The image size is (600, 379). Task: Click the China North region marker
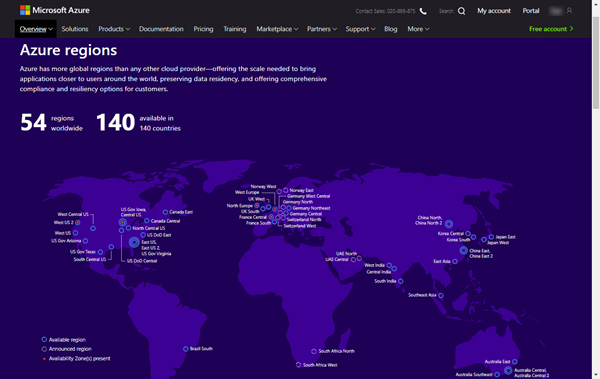coord(449,224)
